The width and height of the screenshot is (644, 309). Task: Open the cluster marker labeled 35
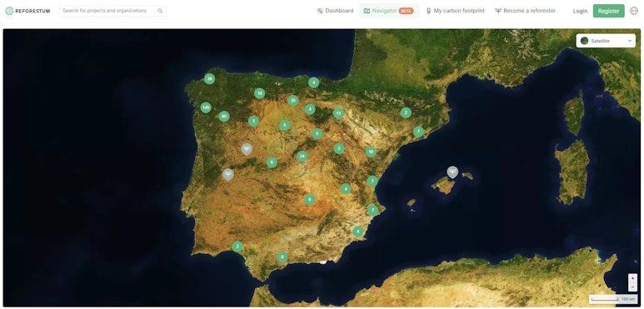point(292,100)
